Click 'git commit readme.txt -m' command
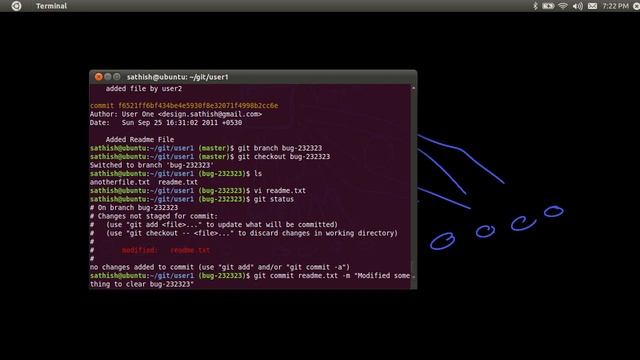 point(332,276)
